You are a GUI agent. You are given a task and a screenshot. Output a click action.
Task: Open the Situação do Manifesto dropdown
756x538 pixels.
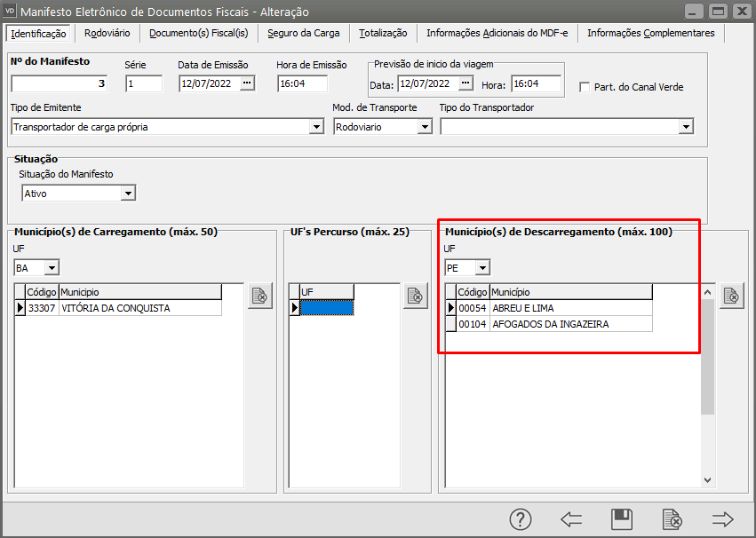[129, 194]
